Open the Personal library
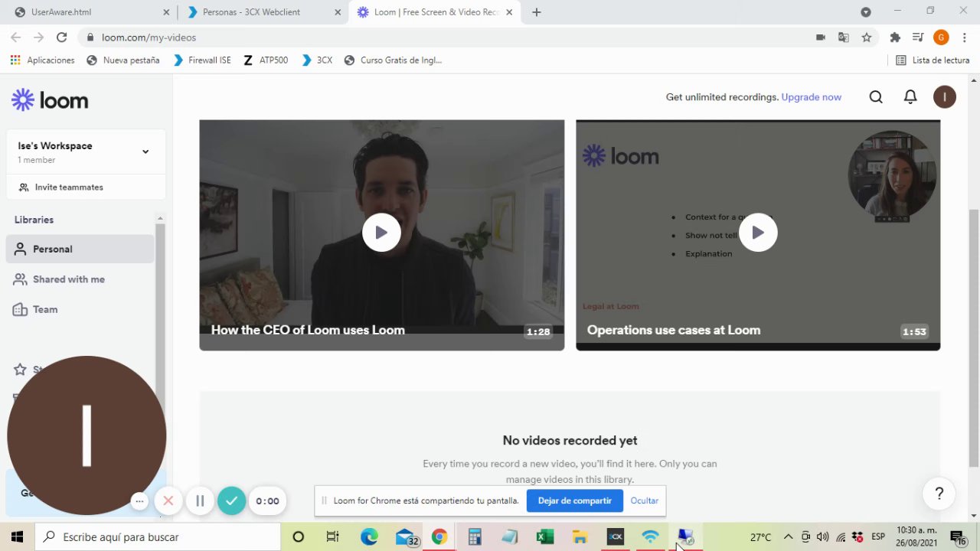Viewport: 980px width, 551px height. 80,249
